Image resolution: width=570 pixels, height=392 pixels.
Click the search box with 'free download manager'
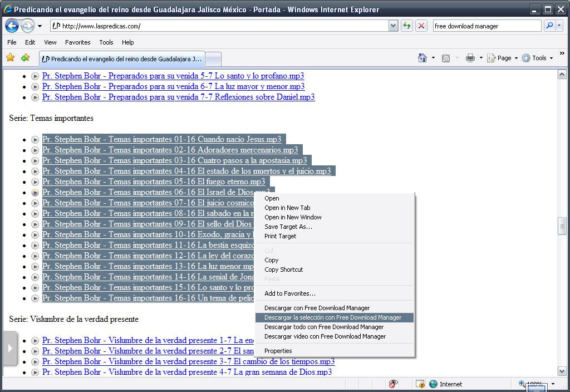[487, 26]
